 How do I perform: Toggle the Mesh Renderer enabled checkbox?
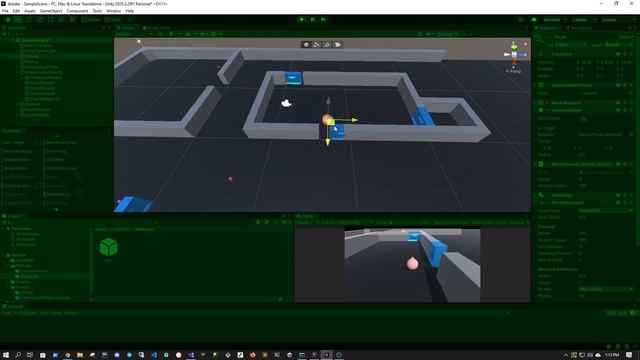pyautogui.click(x=547, y=103)
